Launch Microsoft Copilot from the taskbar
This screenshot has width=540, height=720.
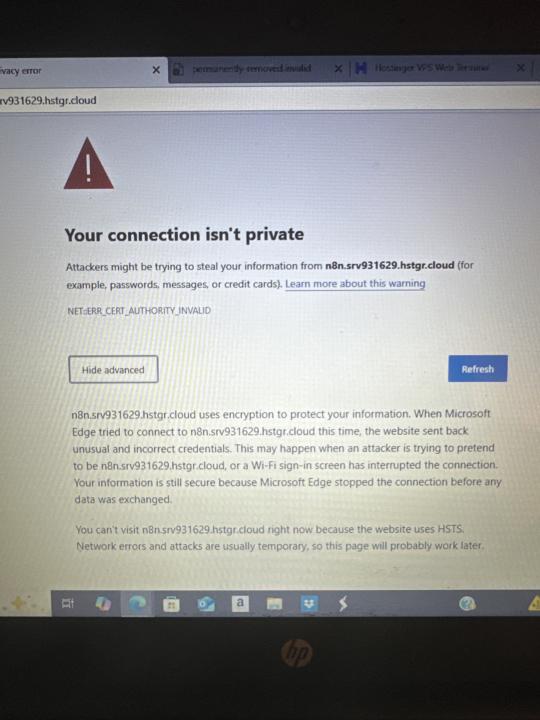coord(103,604)
